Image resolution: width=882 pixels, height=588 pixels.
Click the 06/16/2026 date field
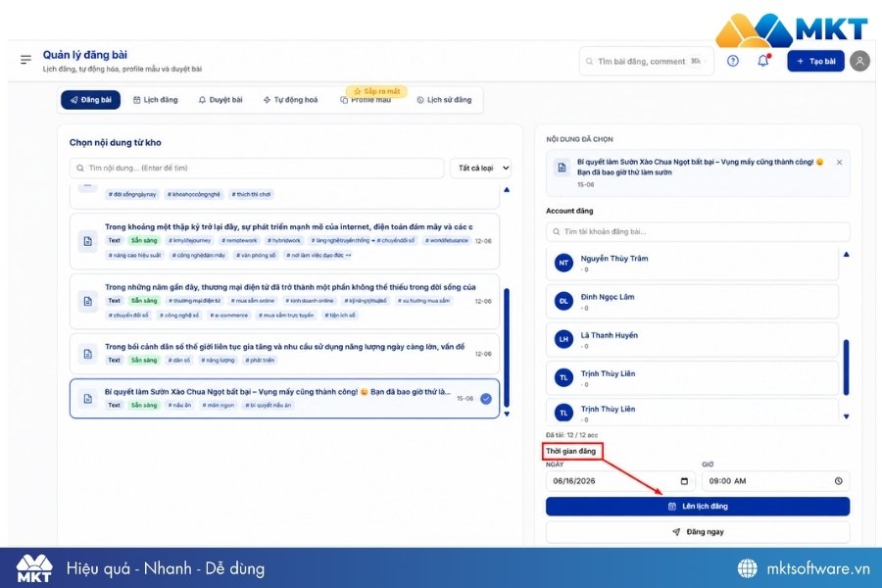(620, 481)
